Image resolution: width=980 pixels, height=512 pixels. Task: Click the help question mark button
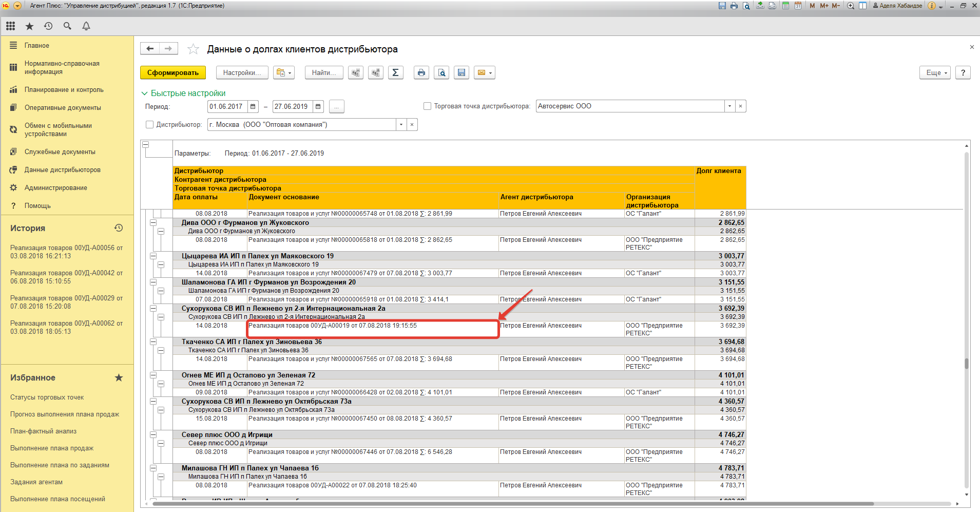tap(963, 72)
